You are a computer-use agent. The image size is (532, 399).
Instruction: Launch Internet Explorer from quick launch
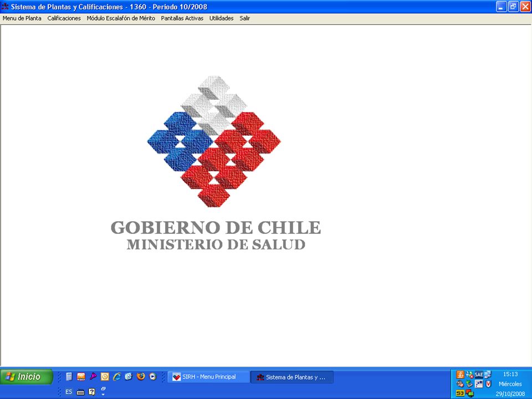[117, 377]
